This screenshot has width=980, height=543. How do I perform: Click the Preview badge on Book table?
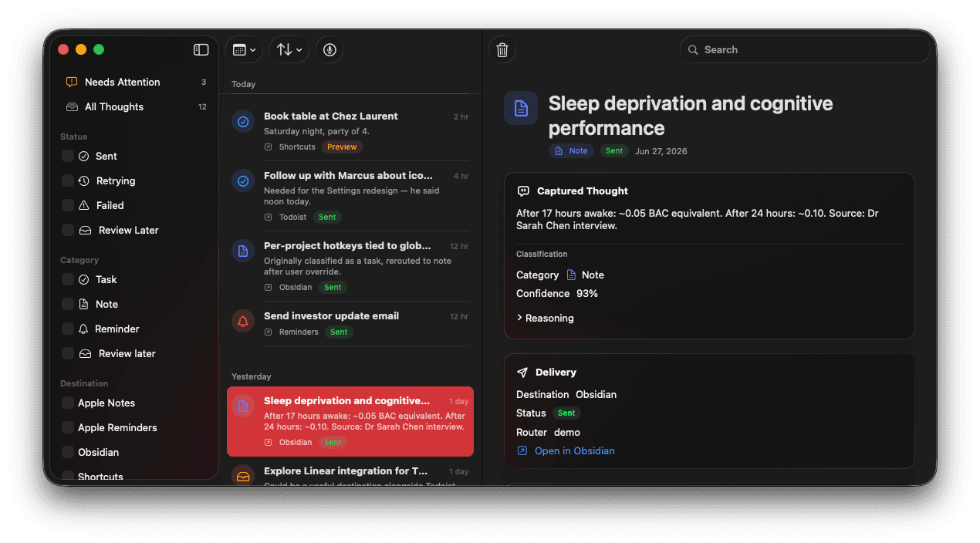point(342,147)
